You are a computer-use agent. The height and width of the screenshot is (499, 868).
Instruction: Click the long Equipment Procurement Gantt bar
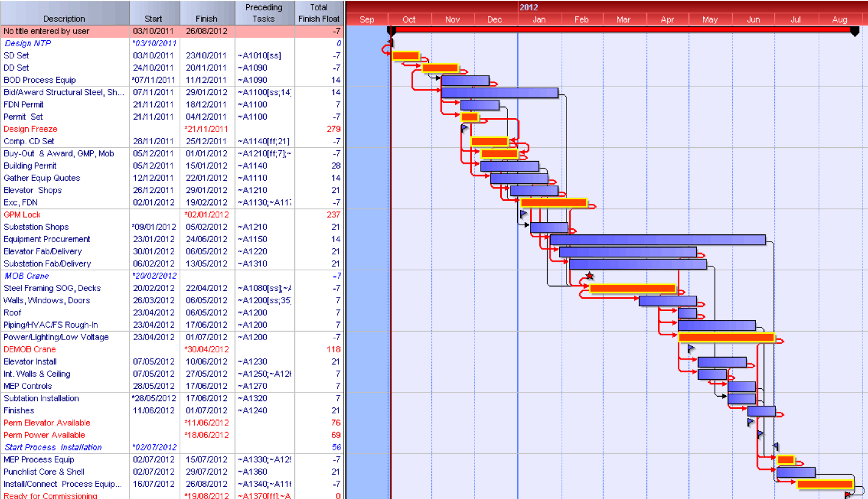[658, 239]
